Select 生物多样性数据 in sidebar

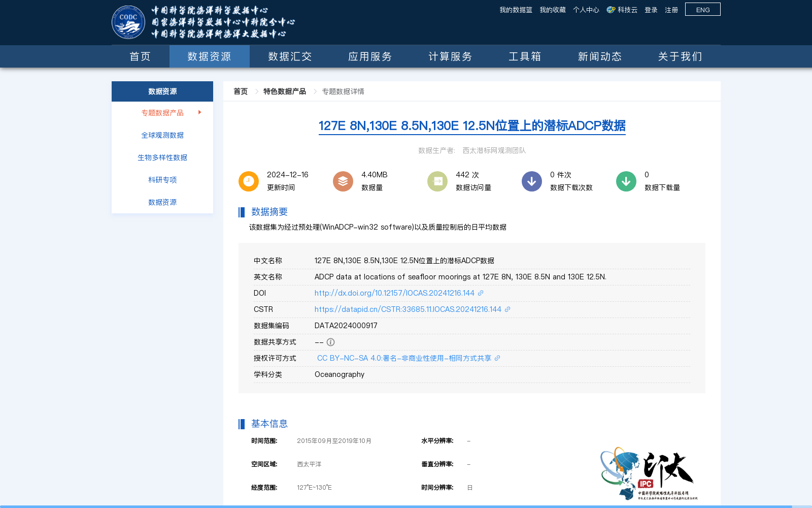click(162, 157)
